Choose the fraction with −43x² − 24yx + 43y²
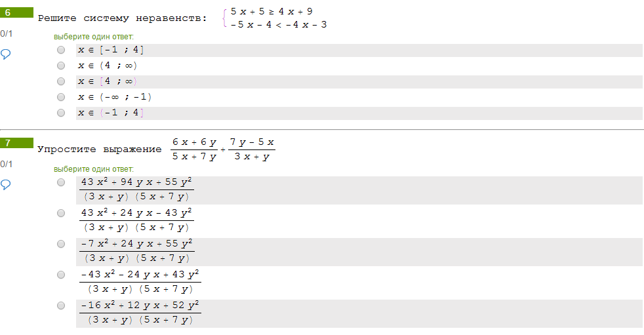 (61, 275)
